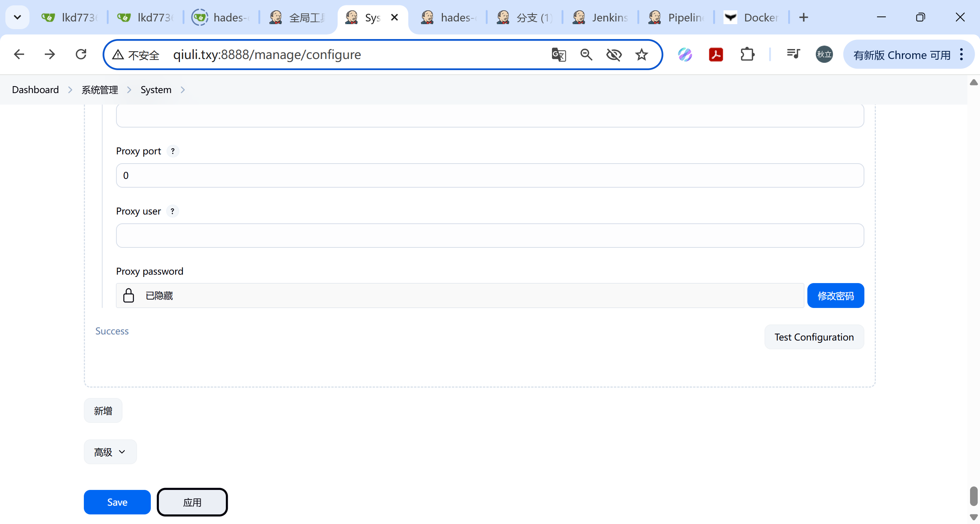Expand the 高级 advanced section

coord(110,452)
